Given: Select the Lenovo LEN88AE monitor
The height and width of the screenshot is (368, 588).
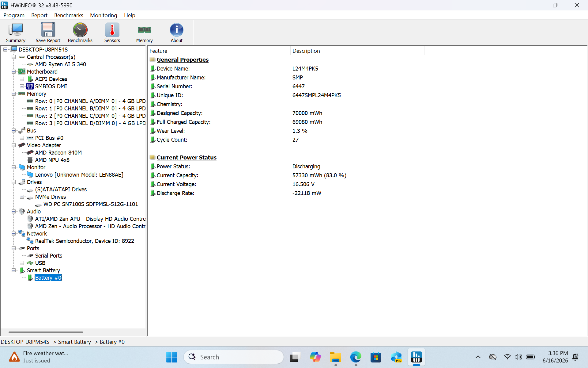Looking at the screenshot, I should click(79, 175).
